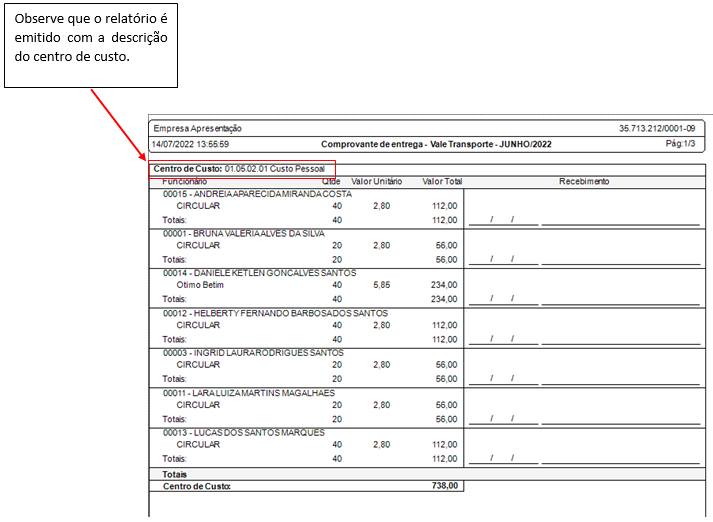Screen dimensions: 713x522
Task: Select employee 00012 - HELBERTY FERNANDO BARBOSA DOS SANTOS
Action: (x=275, y=314)
